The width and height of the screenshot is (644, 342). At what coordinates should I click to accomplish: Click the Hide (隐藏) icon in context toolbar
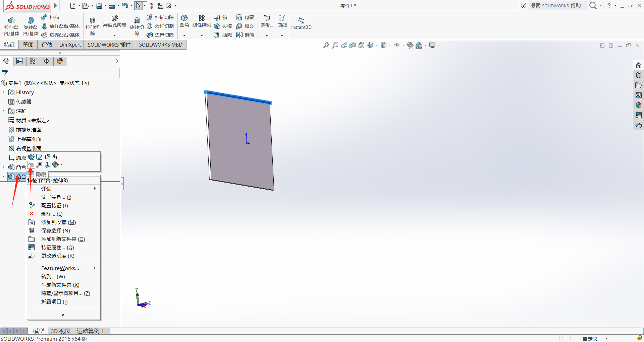pyautogui.click(x=31, y=165)
